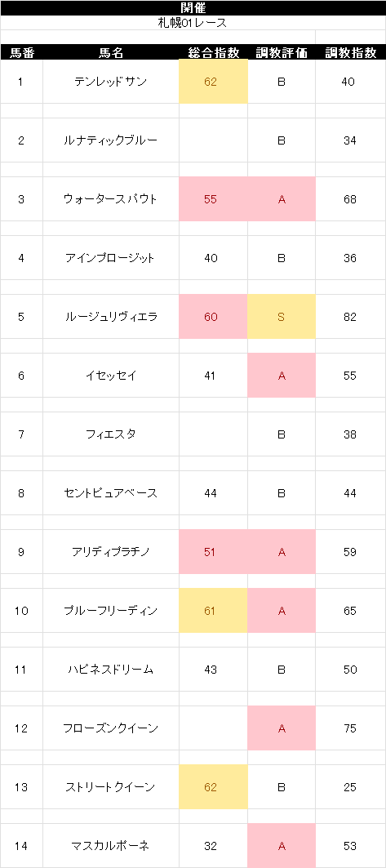Viewport: 386px width, 868px height.
Task: Click the 調教指数 column header
Action: 351,52
